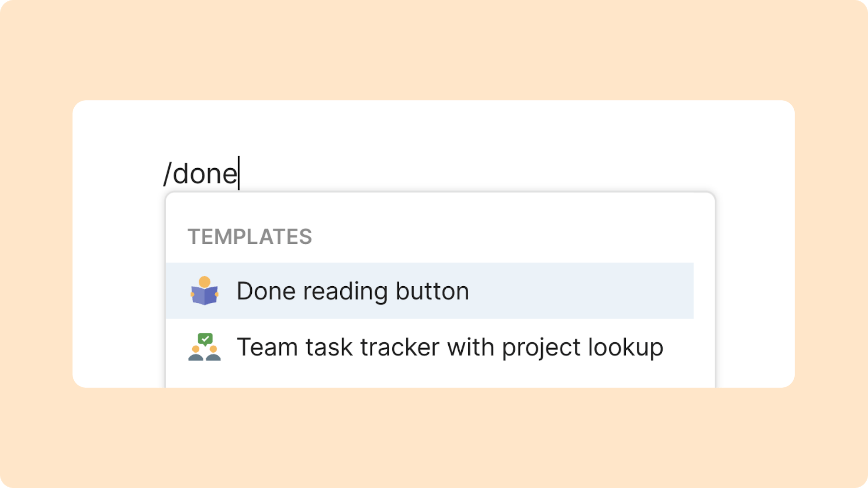Click the blue book in reading icon
This screenshot has height=488, width=868.
click(204, 295)
